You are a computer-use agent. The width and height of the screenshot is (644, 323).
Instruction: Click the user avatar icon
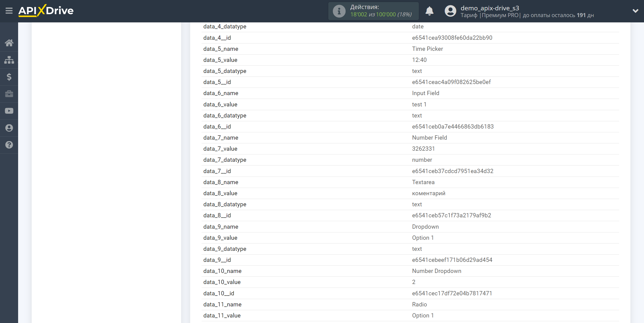pos(450,11)
